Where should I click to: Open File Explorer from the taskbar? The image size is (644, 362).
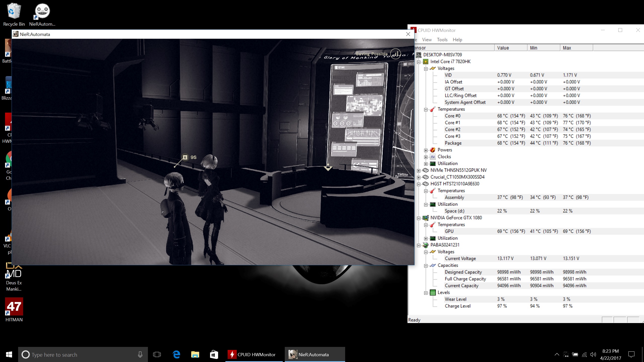click(195, 354)
